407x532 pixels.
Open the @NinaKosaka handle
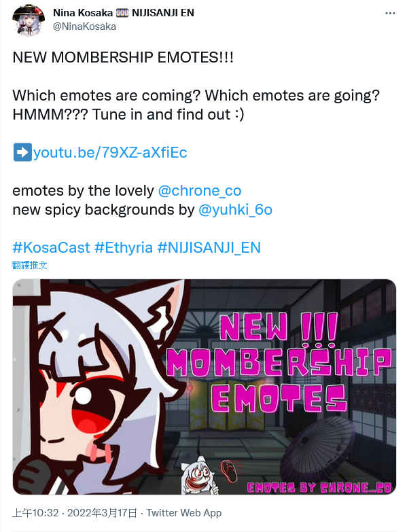[x=84, y=26]
